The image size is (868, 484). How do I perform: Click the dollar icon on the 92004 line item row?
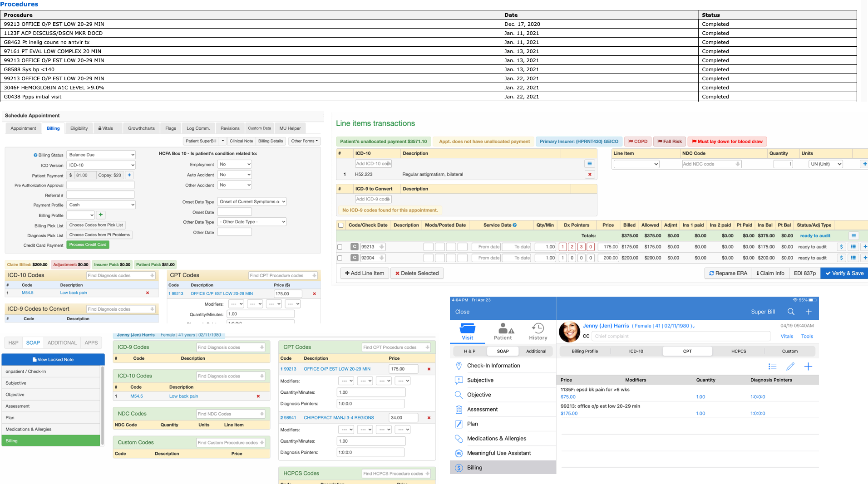click(x=842, y=258)
